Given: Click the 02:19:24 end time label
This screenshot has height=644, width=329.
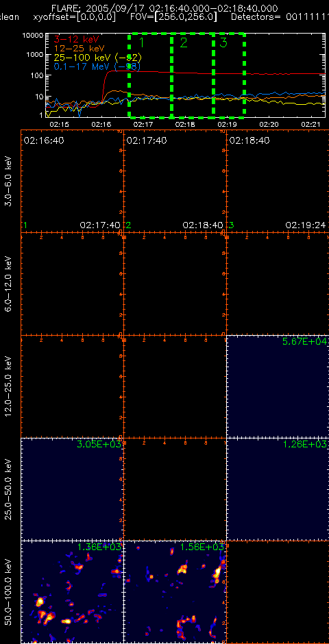Looking at the screenshot, I should pyautogui.click(x=306, y=225).
